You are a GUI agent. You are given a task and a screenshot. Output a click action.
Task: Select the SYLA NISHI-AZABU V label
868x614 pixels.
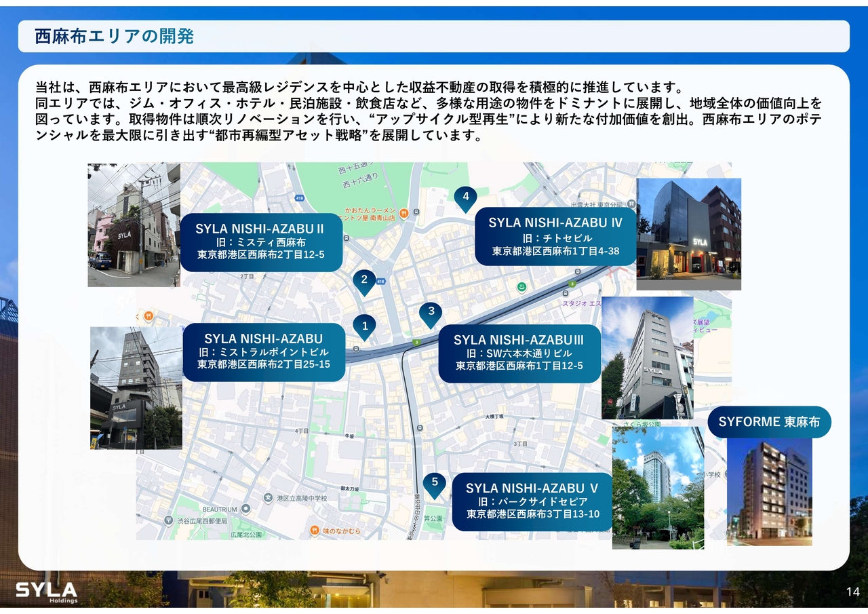(x=532, y=501)
